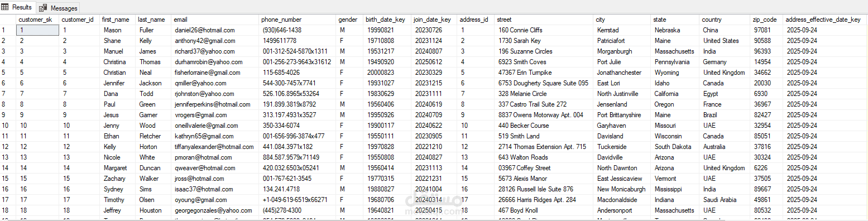Viewport: 868px width, 221px height.
Task: Click the street cell 337 Castro Trail Suite 272
Action: point(544,104)
